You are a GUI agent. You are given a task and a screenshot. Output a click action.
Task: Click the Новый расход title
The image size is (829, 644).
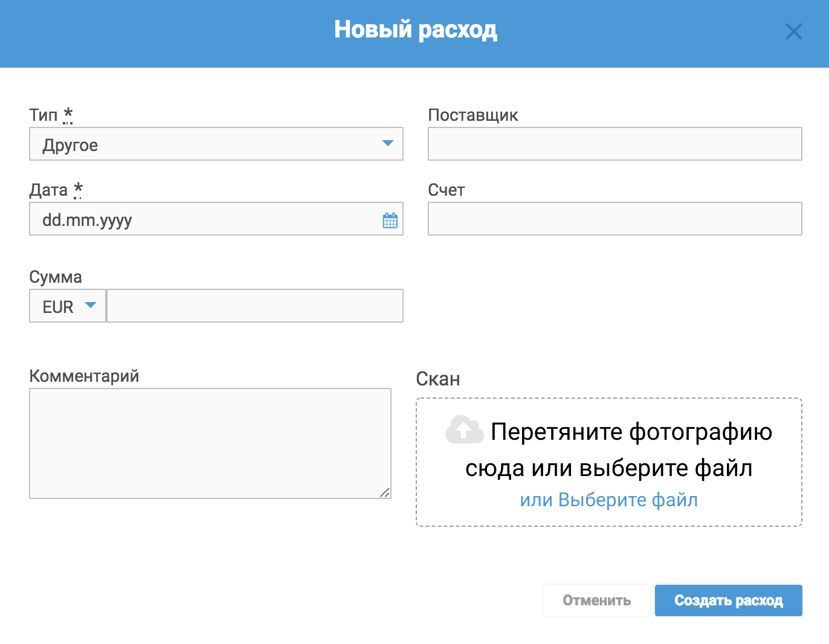coord(416,30)
